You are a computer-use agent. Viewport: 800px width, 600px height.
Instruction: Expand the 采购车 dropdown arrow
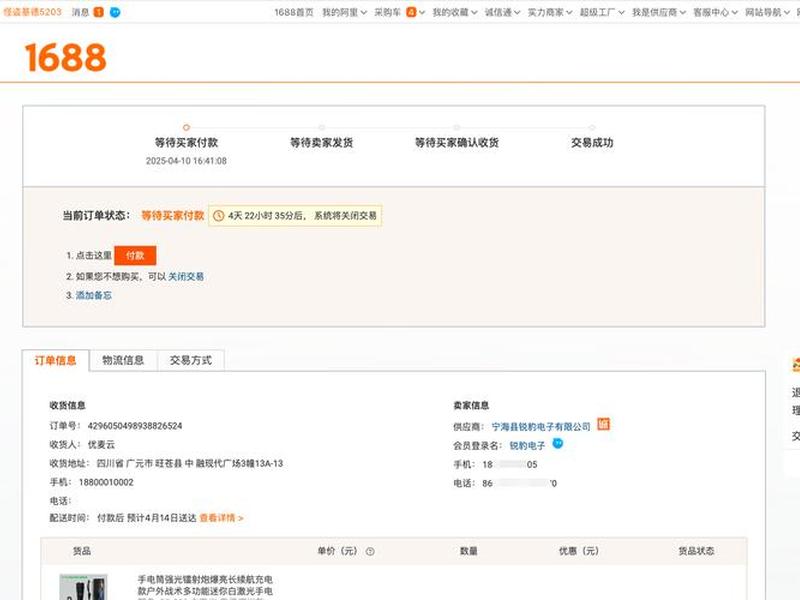[422, 12]
